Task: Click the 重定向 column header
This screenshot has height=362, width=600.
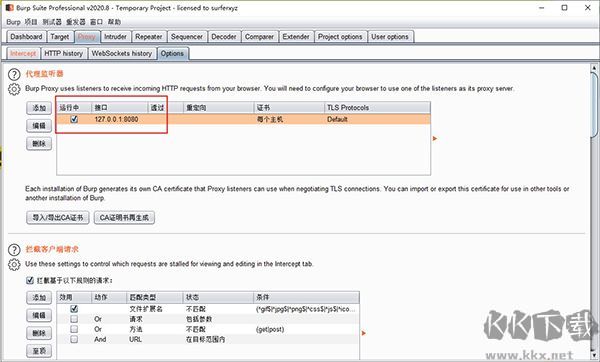Action: point(218,108)
